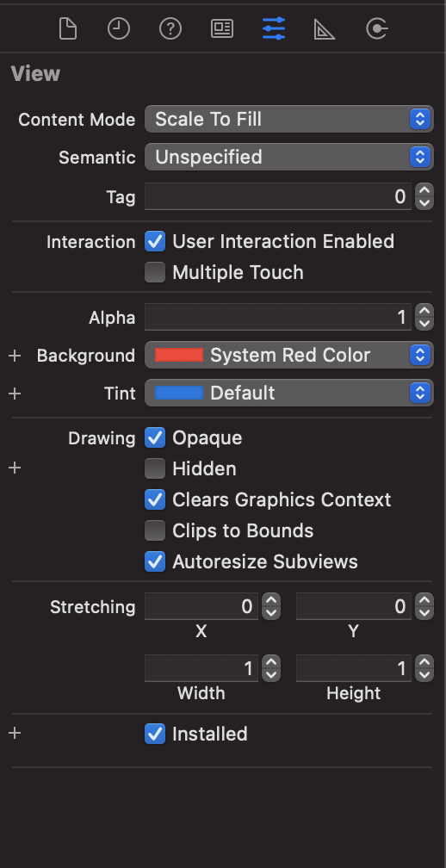Image resolution: width=446 pixels, height=868 pixels.
Task: Open the Content Mode dropdown
Action: coord(288,119)
